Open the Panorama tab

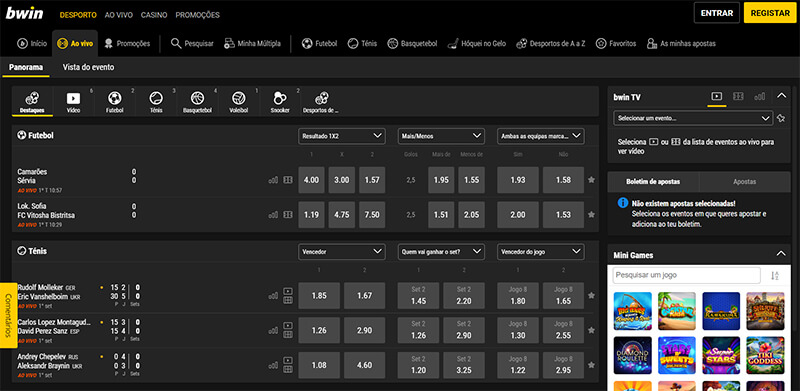(26, 67)
